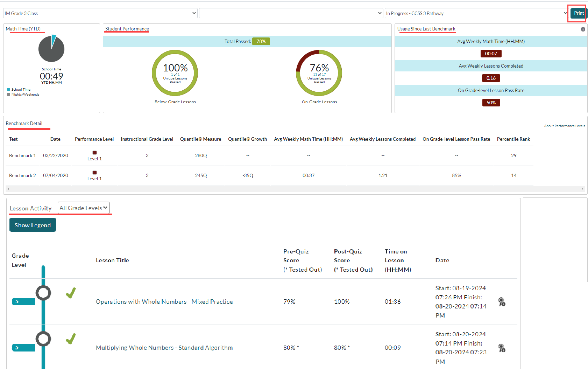Click the timeline circle marker for Operations with Whole Numbers
588x369 pixels.
click(x=43, y=293)
